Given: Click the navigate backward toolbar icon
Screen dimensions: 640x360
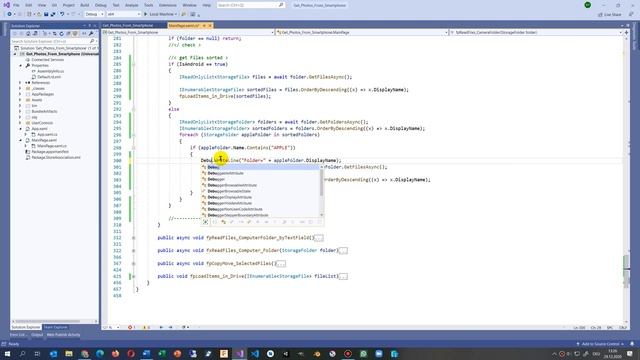Looking at the screenshot, I should pyautogui.click(x=9, y=14).
